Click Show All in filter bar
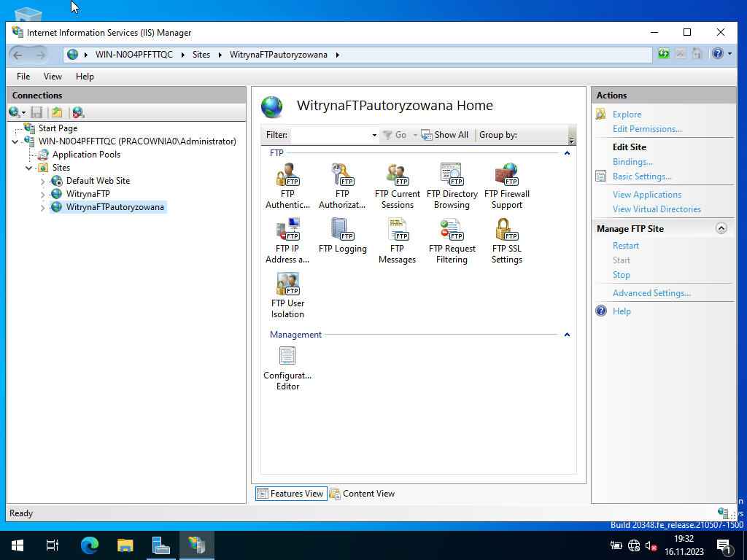The width and height of the screenshot is (747, 560). (445, 135)
